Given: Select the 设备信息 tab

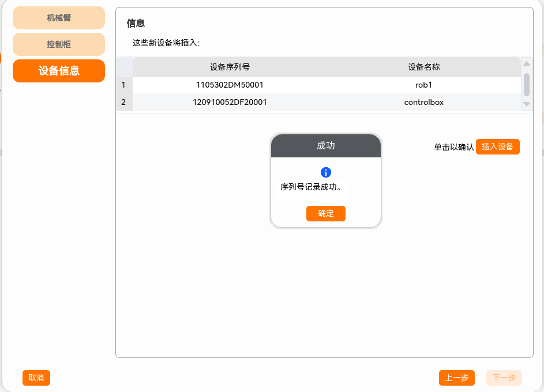Looking at the screenshot, I should (59, 71).
